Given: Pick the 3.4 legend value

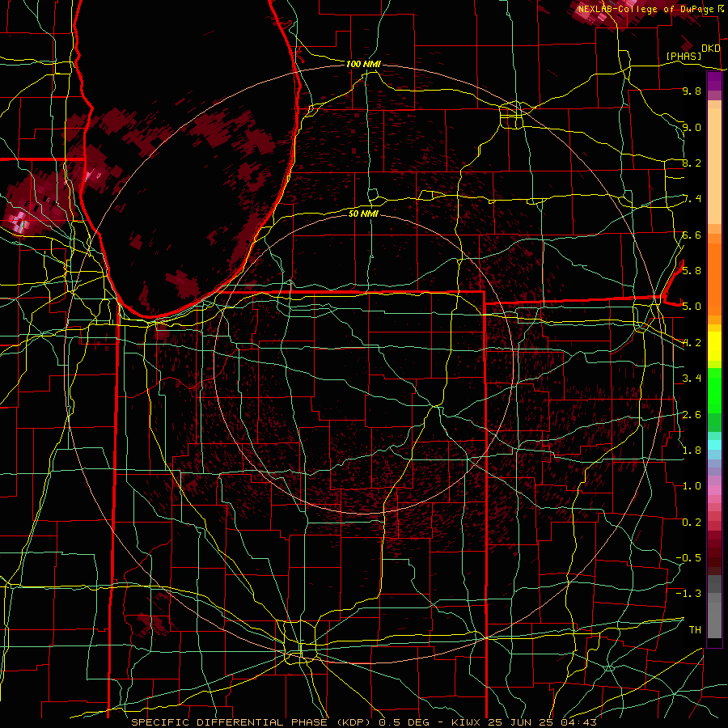Looking at the screenshot, I should tap(692, 379).
